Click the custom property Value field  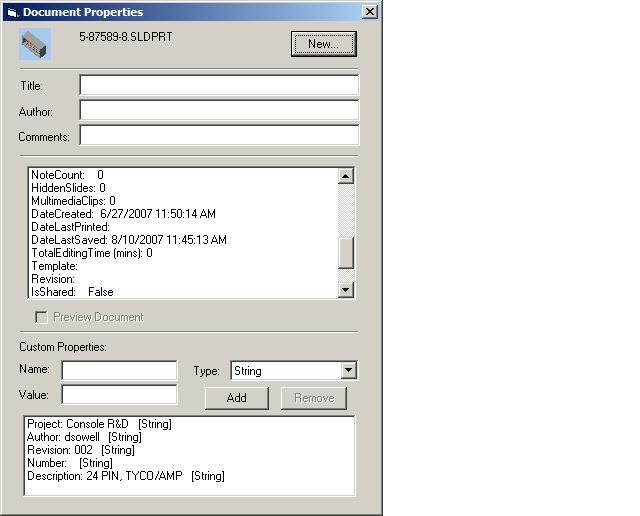click(x=119, y=394)
